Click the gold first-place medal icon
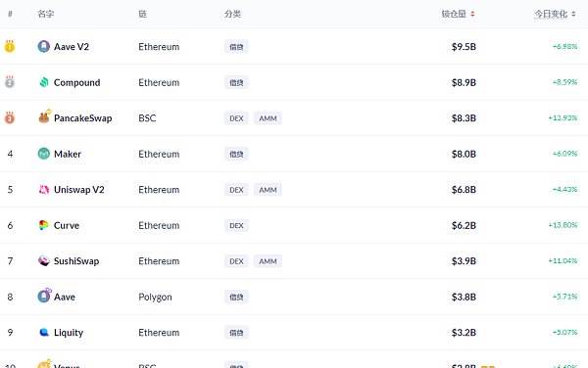The image size is (588, 368). [10, 46]
